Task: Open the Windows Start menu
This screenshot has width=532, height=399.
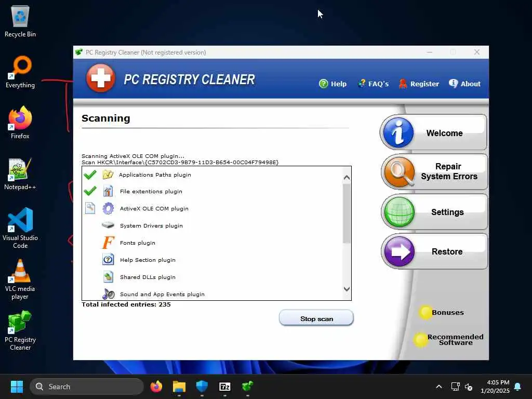Action: [x=17, y=387]
